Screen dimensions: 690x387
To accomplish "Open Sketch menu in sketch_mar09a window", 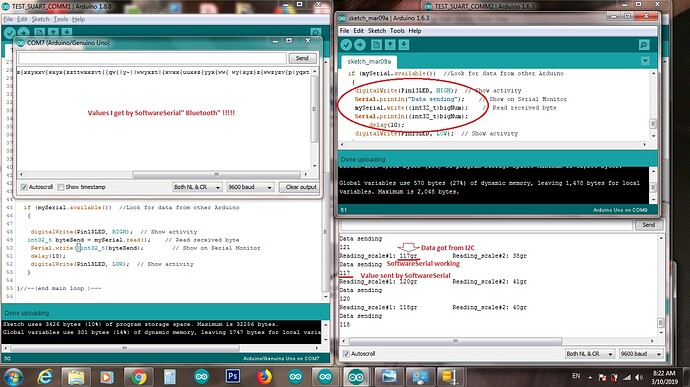I will 377,31.
